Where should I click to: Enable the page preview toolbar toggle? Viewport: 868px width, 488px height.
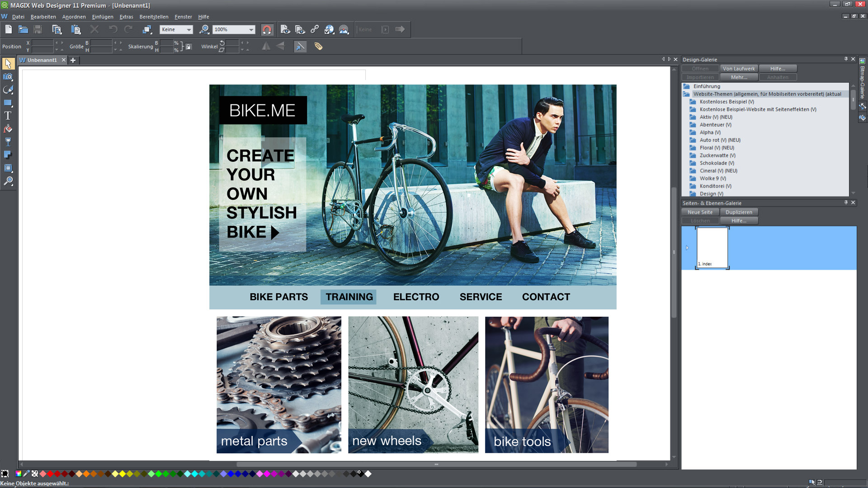[x=285, y=29]
